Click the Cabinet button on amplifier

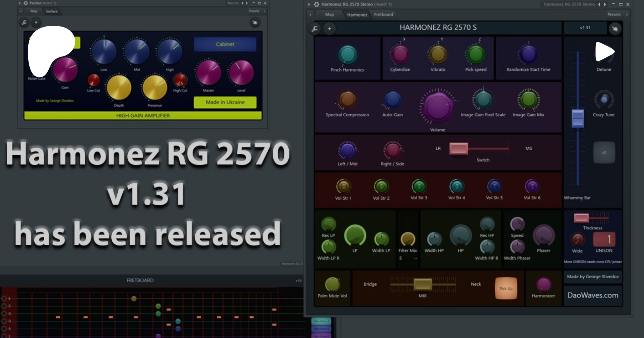pos(225,44)
